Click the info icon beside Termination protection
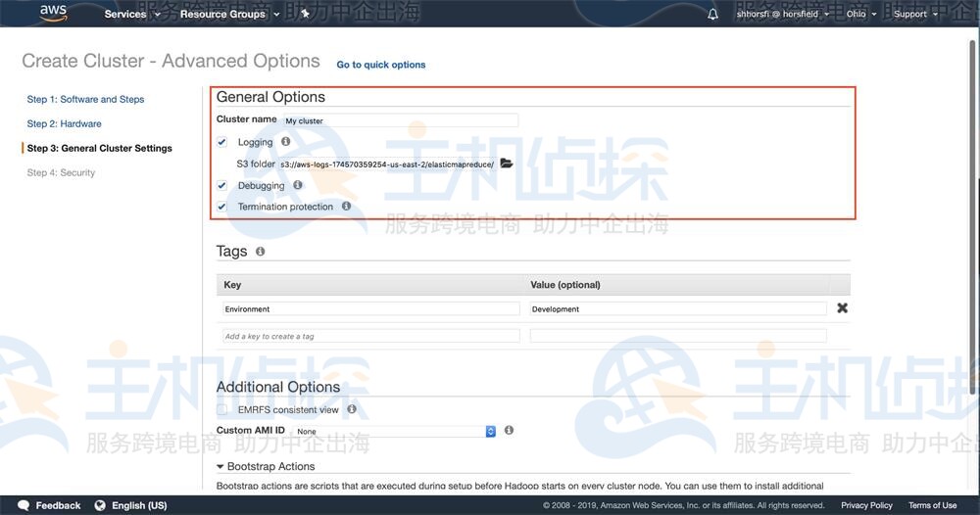 coord(346,207)
